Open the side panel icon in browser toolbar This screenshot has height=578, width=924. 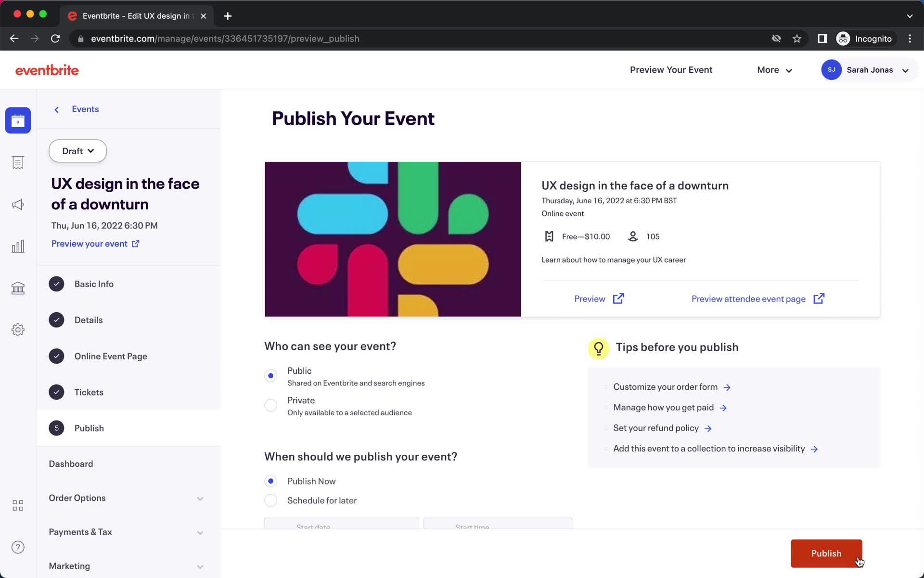click(822, 39)
